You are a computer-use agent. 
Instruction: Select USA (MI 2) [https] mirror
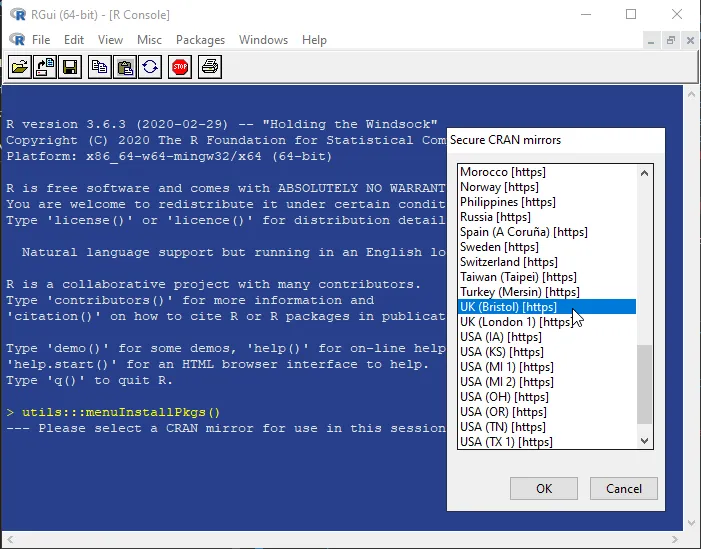547,382
